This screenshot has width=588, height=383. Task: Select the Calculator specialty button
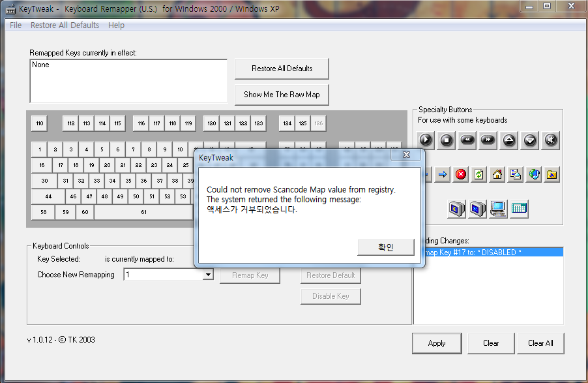point(519,209)
